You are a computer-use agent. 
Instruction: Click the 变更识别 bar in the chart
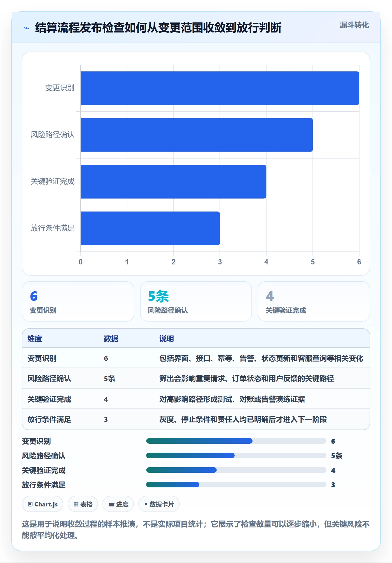pos(220,88)
